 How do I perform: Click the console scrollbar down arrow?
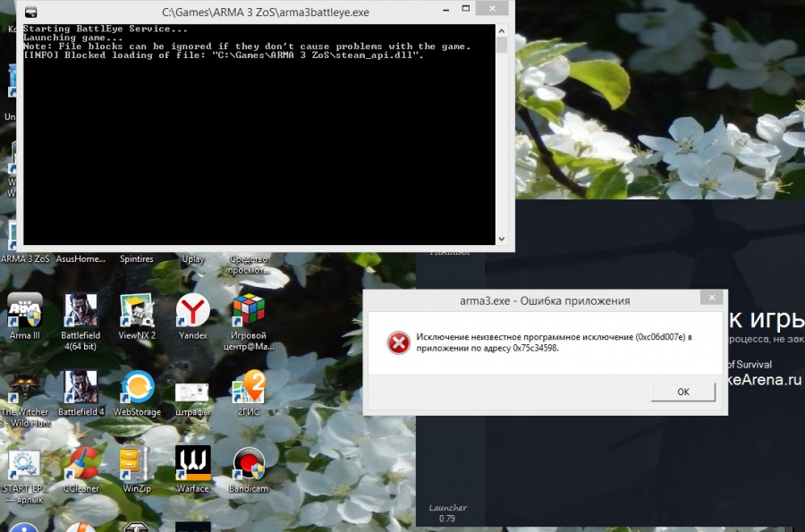(502, 239)
